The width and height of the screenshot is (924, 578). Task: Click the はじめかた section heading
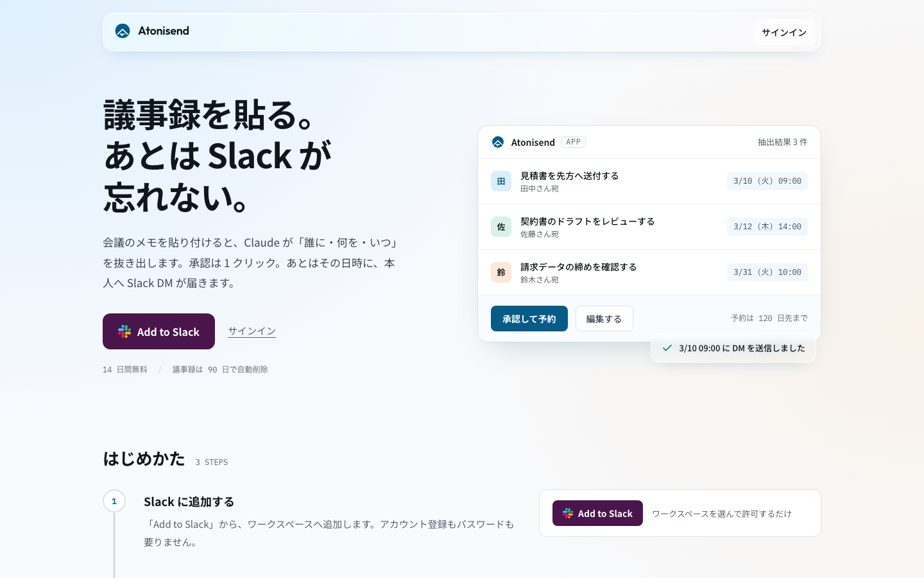point(144,459)
